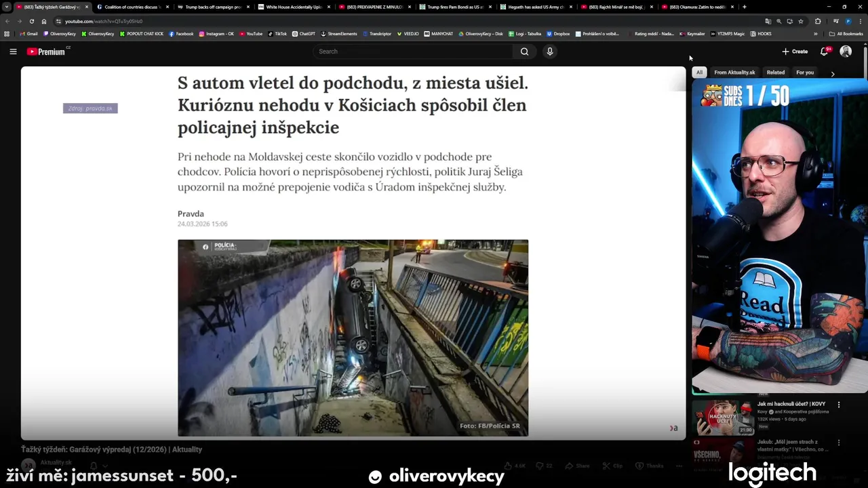Viewport: 868px width, 488px height.
Task: Open the YouTube guide hamburger menu
Action: pos(13,52)
